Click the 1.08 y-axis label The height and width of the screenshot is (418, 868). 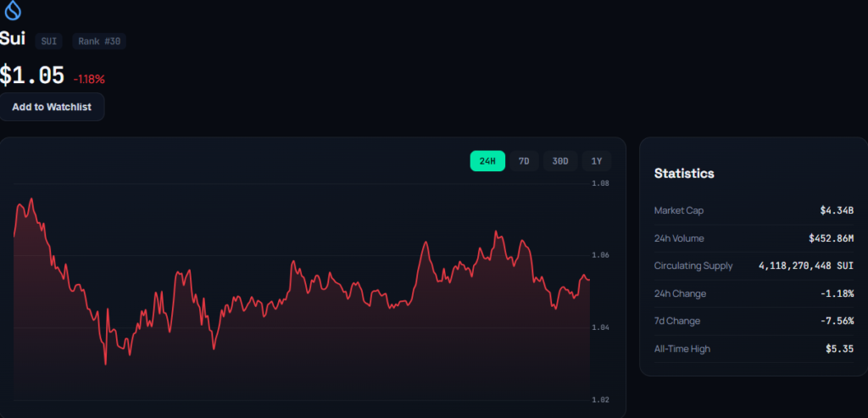(x=601, y=183)
